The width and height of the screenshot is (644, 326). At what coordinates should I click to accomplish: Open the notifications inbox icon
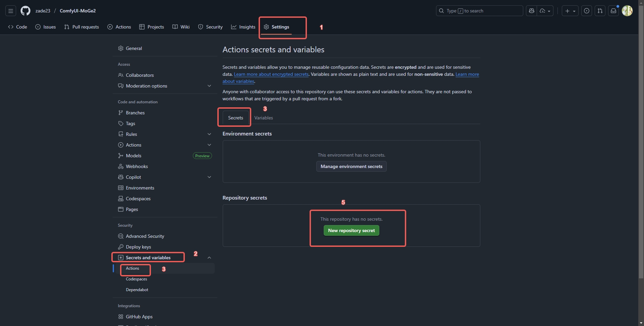point(613,11)
